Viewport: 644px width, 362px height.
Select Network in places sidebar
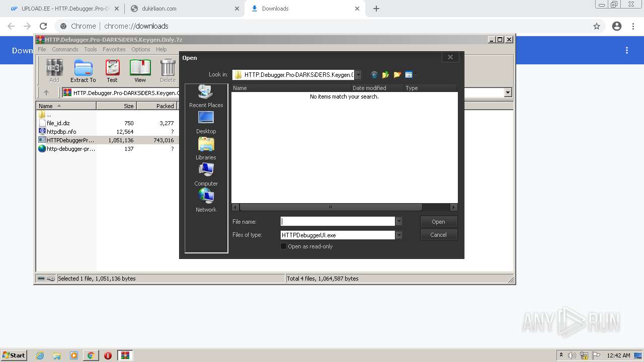click(206, 201)
